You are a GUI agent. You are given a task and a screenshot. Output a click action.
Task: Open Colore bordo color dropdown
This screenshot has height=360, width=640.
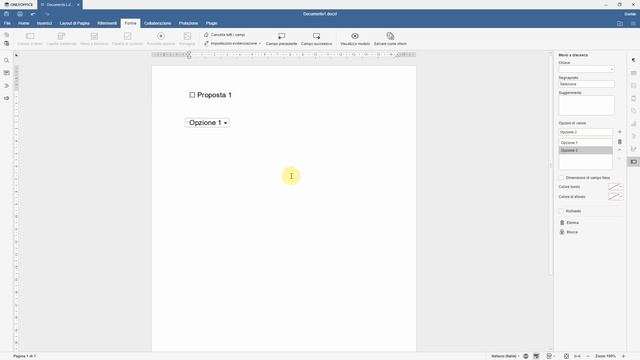pyautogui.click(x=616, y=187)
